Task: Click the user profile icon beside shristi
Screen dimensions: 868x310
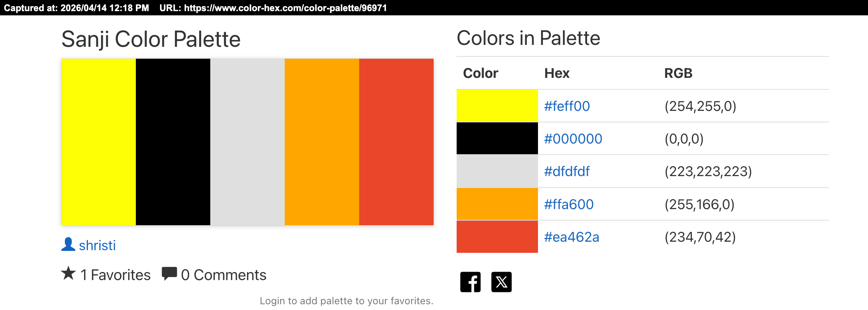Action: 68,244
